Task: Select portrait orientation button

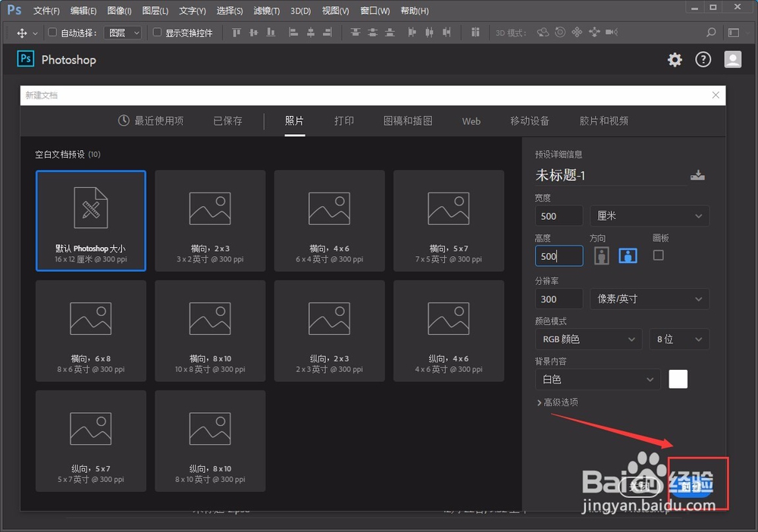Action: [601, 255]
